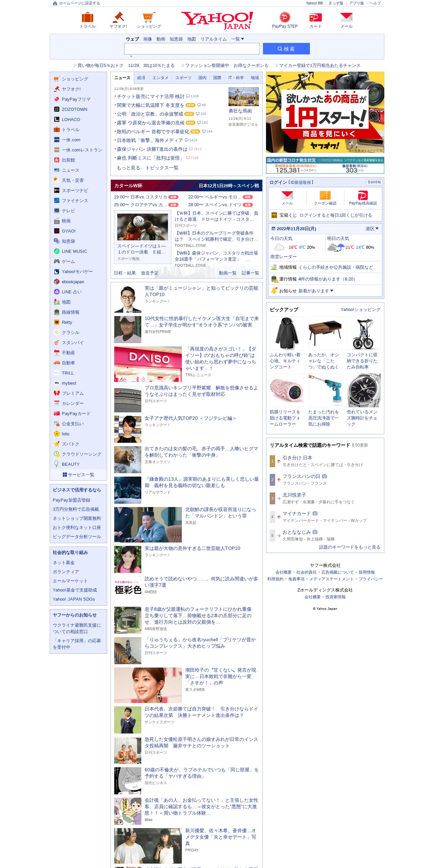Click the ebookjapan sidebar icon
The image size is (434, 868).
pos(57,282)
